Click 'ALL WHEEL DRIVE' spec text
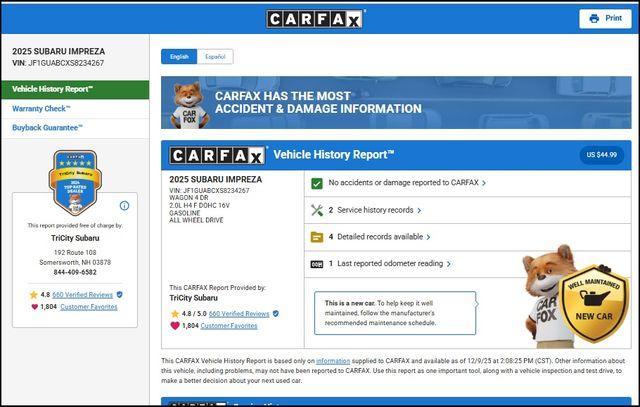 [x=196, y=220]
